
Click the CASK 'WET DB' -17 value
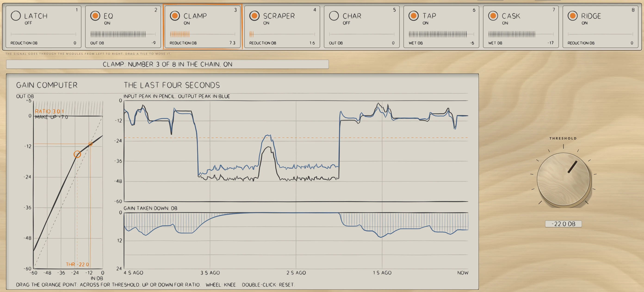point(551,43)
